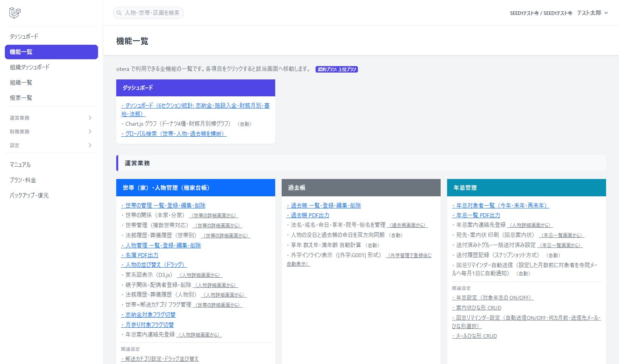619x364 pixels.
Task: Open プラン・料金 in the sidebar
Action: pos(51,180)
